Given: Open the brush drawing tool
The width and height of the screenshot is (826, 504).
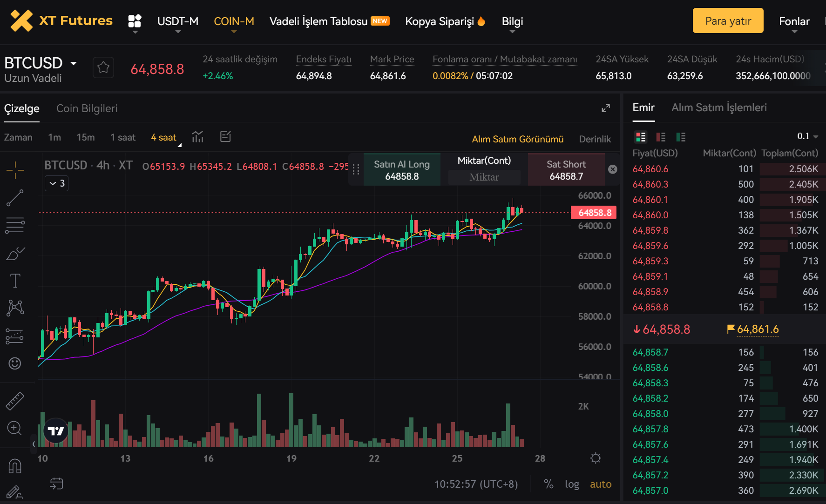Looking at the screenshot, I should [15, 253].
